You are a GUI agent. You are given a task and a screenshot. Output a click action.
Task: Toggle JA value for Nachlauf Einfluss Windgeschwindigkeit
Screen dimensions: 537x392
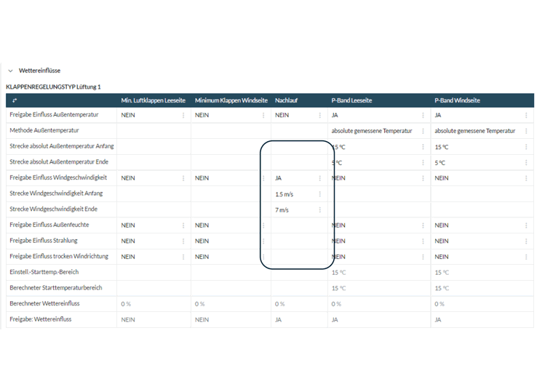click(x=279, y=178)
